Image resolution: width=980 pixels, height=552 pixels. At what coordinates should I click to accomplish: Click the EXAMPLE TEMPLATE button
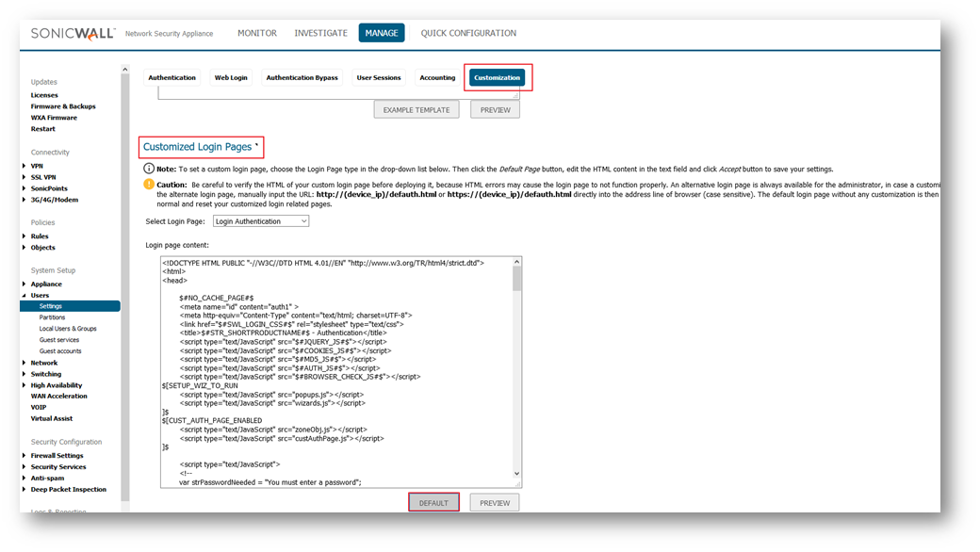pos(416,110)
